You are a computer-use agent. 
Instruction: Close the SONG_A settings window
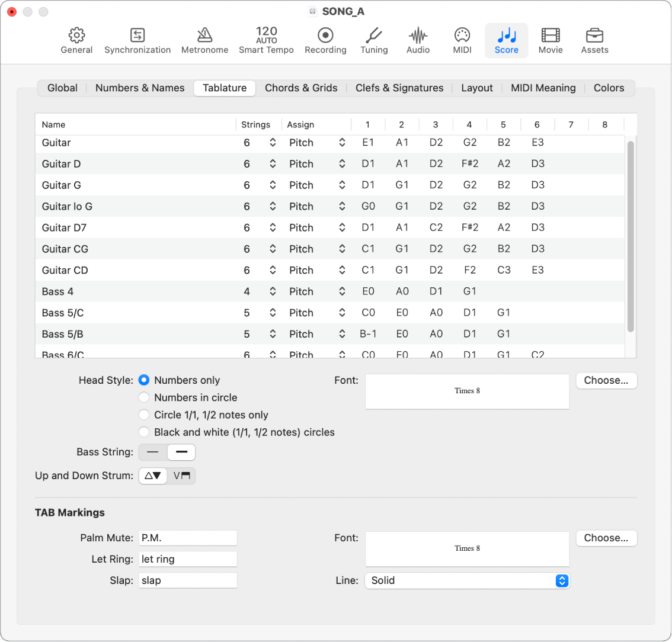pos(12,12)
